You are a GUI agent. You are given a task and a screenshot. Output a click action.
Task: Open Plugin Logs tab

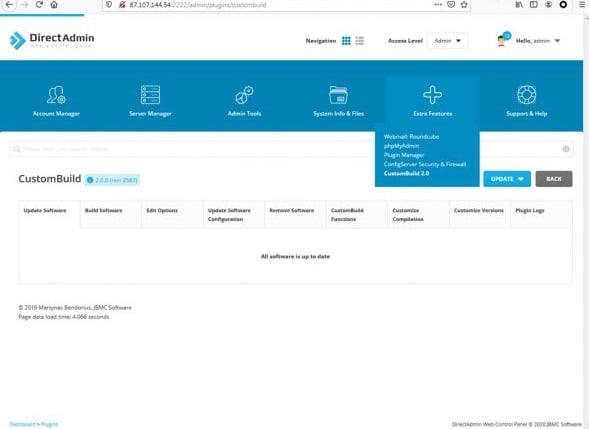[542, 214]
